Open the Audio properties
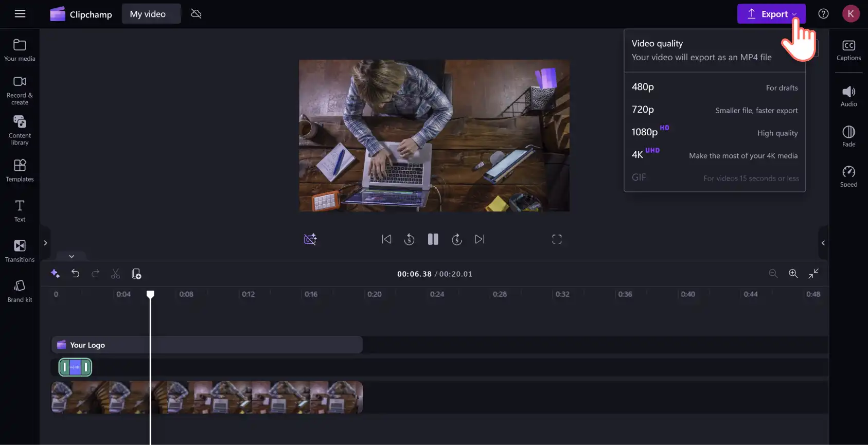Screen dimensions: 868x445 tap(848, 96)
